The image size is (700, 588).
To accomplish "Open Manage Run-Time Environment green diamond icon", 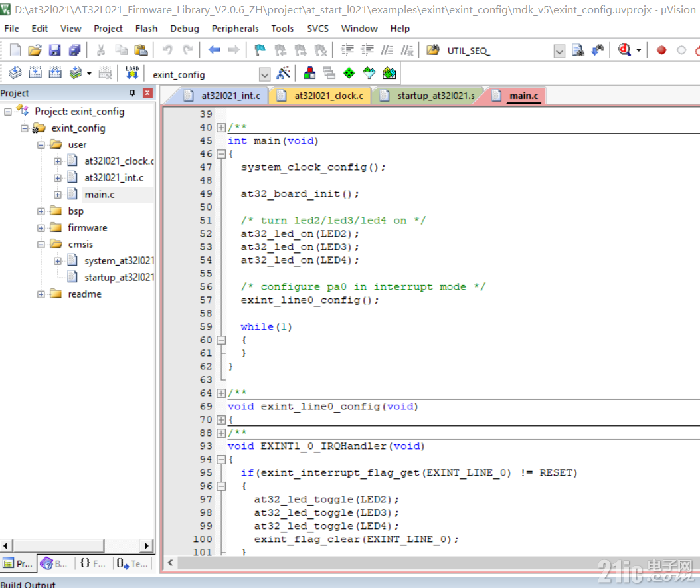I will point(349,73).
